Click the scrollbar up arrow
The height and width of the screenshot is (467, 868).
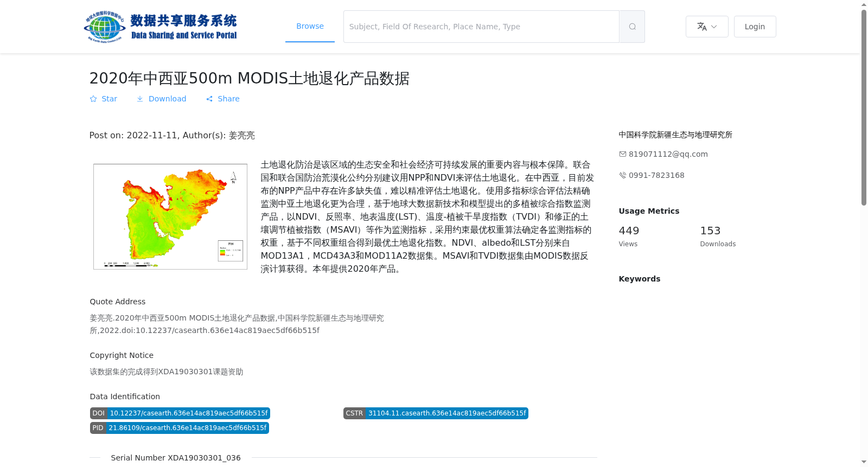tap(864, 4)
